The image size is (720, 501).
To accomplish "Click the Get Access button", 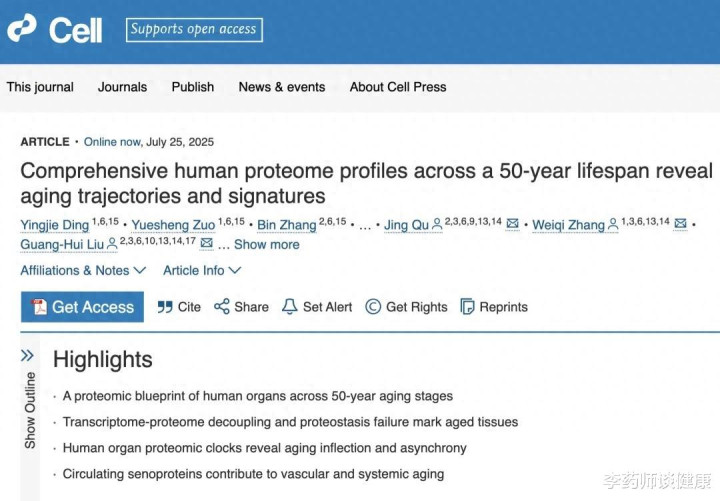I will point(82,307).
